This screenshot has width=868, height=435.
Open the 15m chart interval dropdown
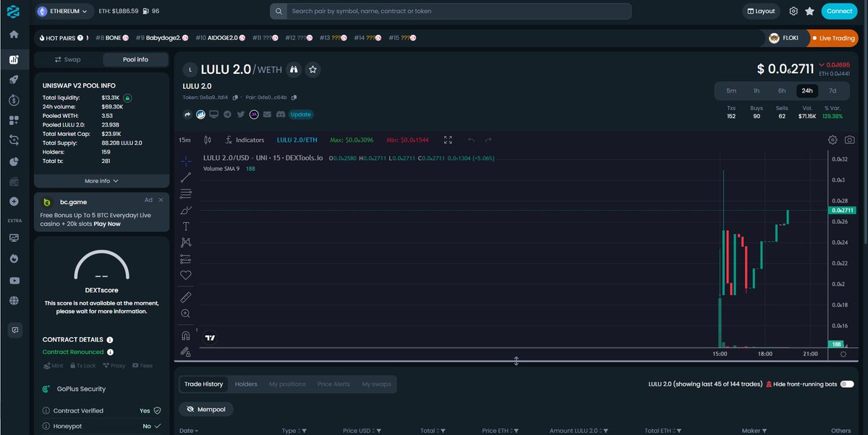click(x=184, y=140)
